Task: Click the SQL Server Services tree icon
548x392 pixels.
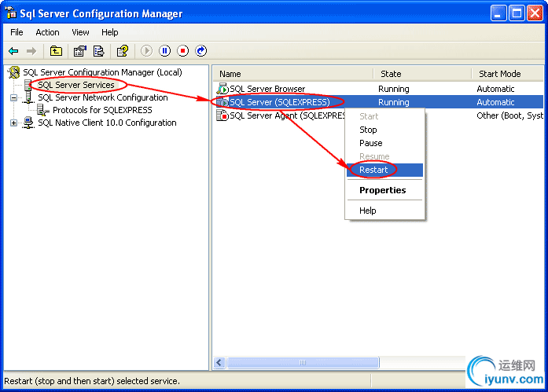Action: [28, 85]
